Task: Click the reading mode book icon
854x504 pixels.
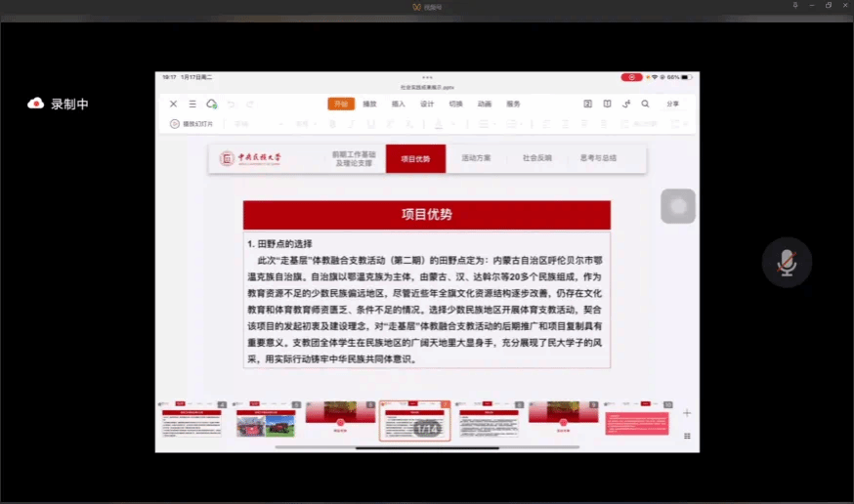Action: (x=607, y=104)
